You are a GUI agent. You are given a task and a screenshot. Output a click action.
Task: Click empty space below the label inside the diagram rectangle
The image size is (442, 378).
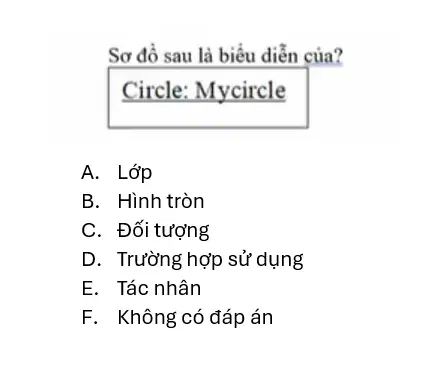point(208,115)
